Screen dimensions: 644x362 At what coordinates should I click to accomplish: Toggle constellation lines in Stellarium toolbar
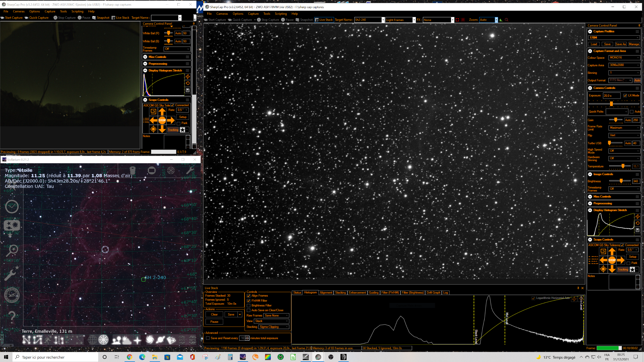26,340
